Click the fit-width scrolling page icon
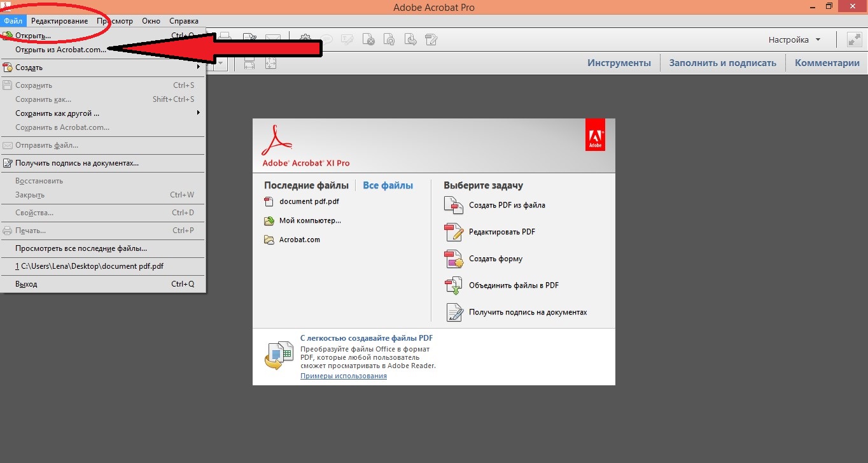Viewport: 868px width, 463px height. pyautogui.click(x=249, y=64)
